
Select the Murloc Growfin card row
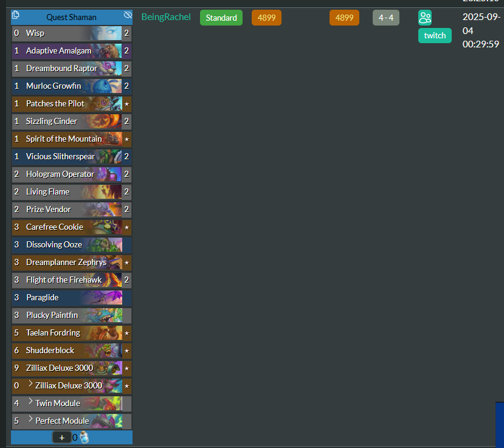point(72,86)
